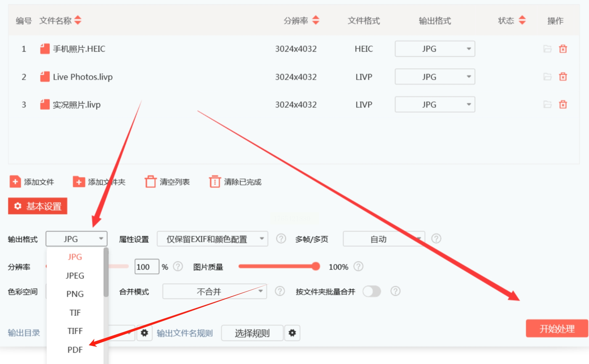
Task: Sort list by 状态 column arrows
Action: 522,20
